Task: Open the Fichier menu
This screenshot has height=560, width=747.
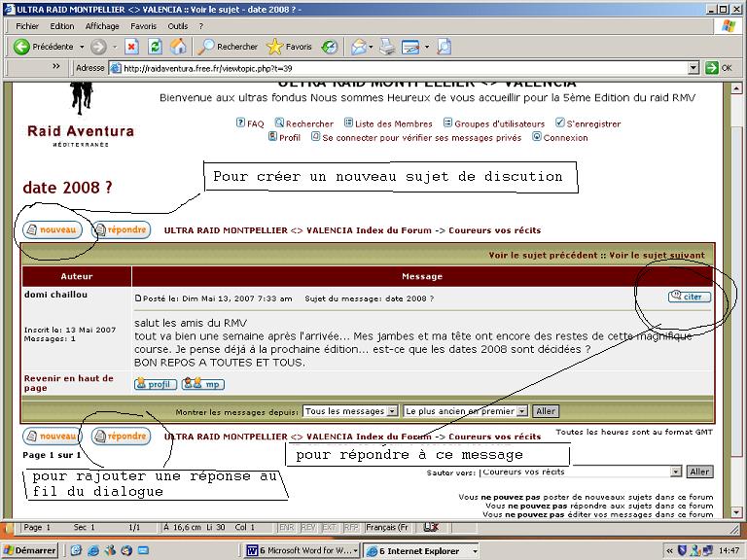Action: (27, 26)
